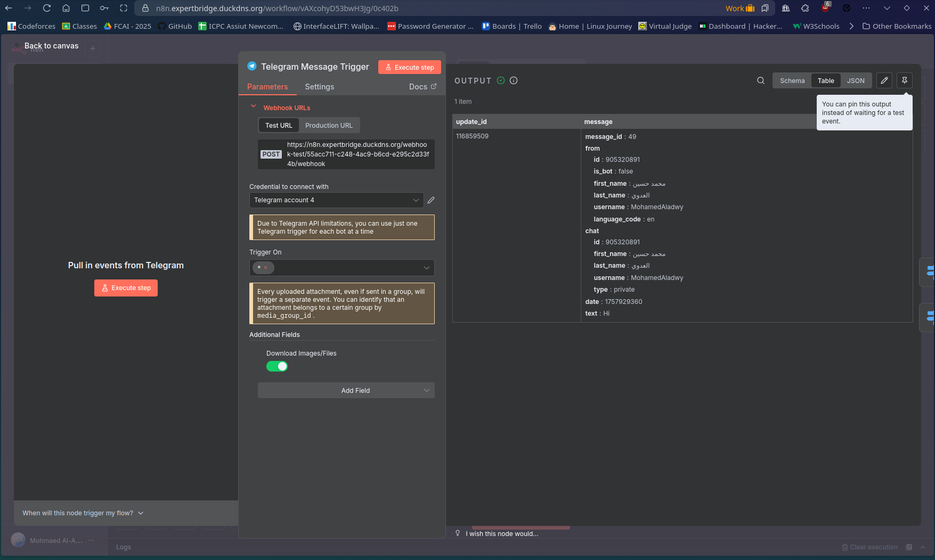The image size is (935, 560).
Task: Toggle Download Images/Files switch off
Action: 277,366
